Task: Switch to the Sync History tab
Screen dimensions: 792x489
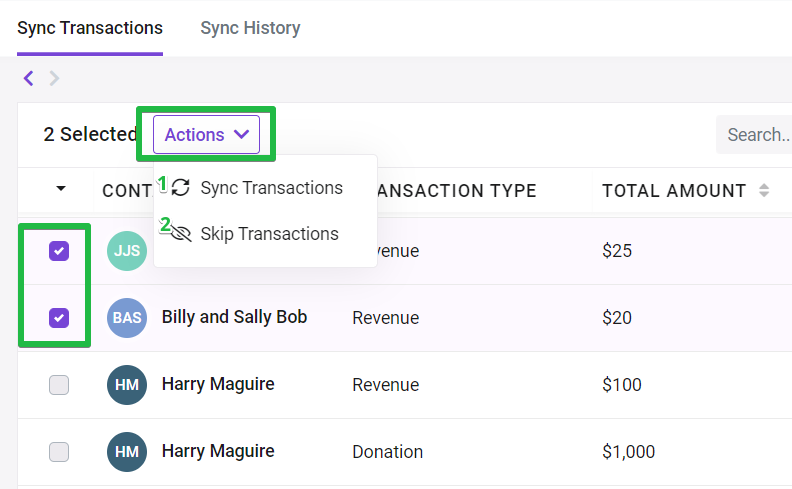Action: 251,28
